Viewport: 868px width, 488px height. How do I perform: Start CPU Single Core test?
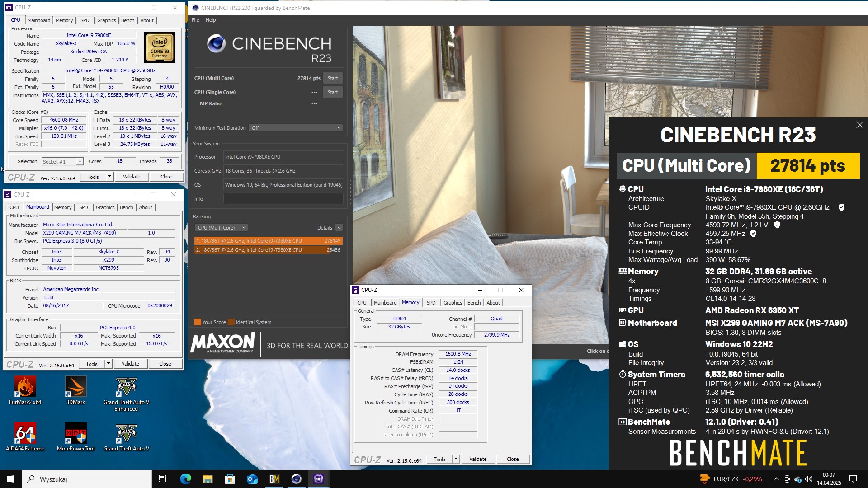[333, 92]
